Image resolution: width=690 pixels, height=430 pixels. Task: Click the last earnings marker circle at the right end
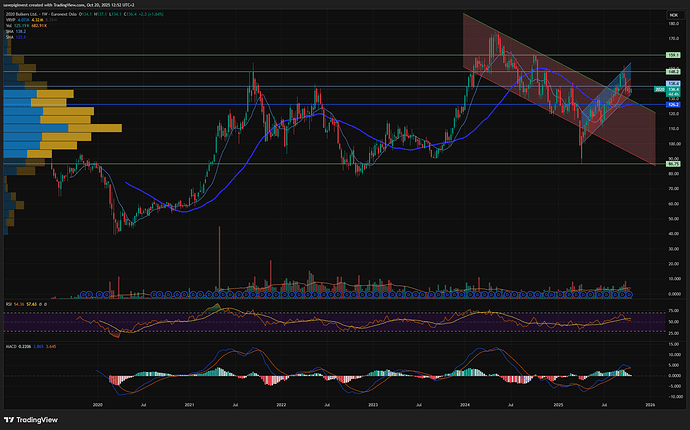(x=628, y=294)
